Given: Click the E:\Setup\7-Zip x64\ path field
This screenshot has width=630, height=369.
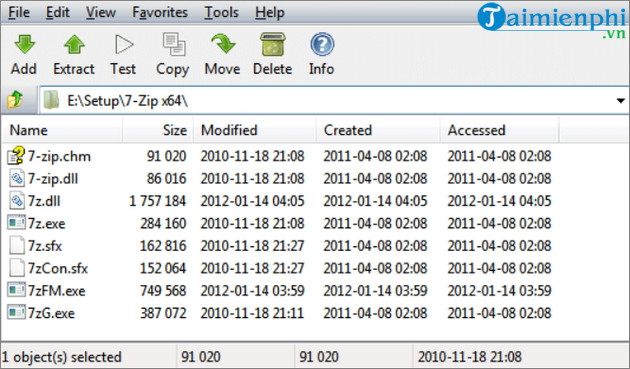Looking at the screenshot, I should pos(333,100).
